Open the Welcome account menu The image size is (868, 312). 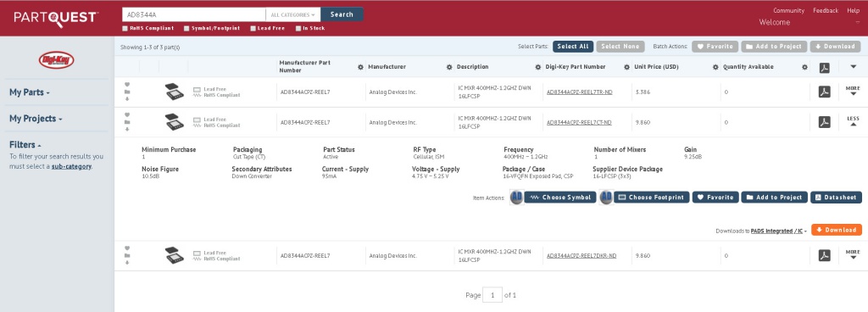775,22
